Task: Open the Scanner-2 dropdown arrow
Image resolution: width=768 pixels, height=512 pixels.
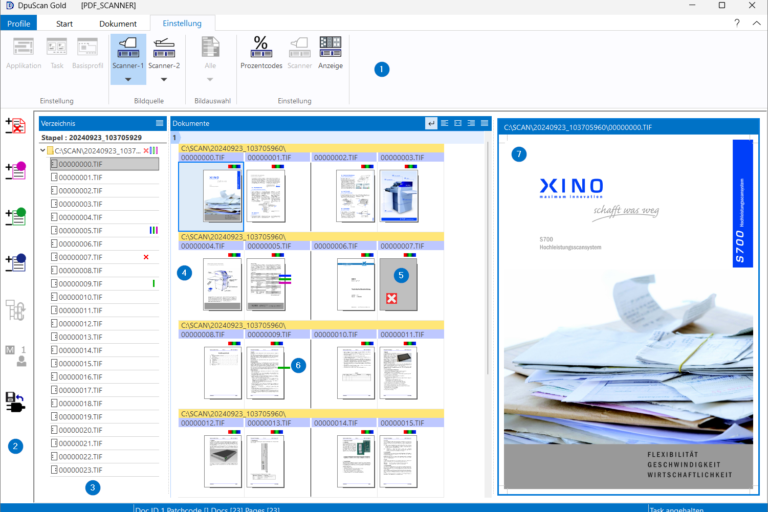Action: [164, 80]
